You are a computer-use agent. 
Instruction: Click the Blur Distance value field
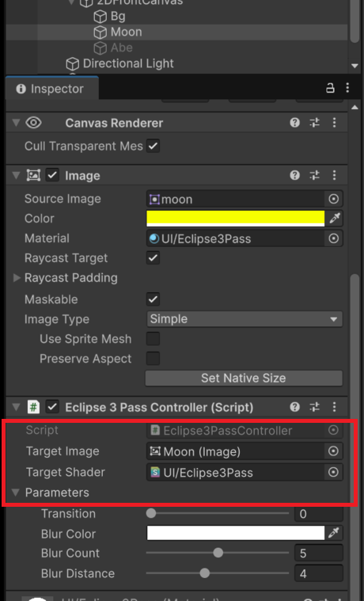(318, 573)
